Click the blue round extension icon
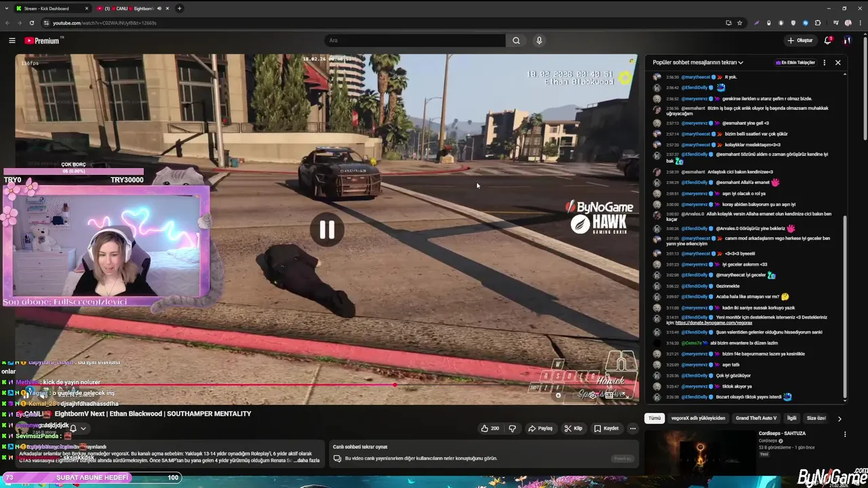 (806, 22)
